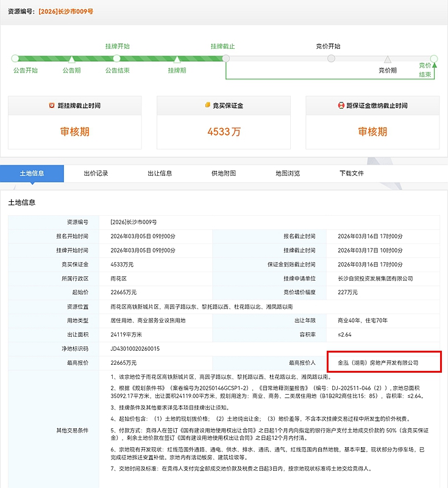This screenshot has width=448, height=488.
Task: Click the clock icon beside 距挂牌截止时间
Action: tap(52, 106)
